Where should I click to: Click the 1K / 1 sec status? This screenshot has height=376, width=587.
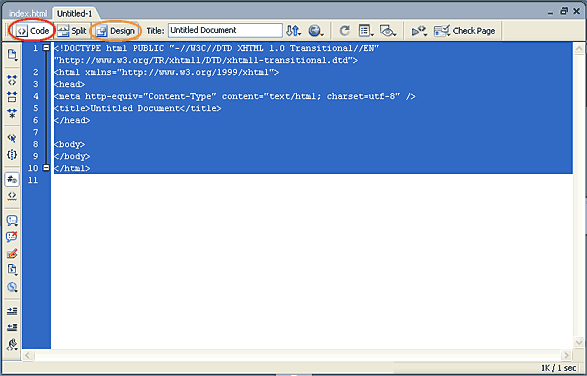[559, 368]
